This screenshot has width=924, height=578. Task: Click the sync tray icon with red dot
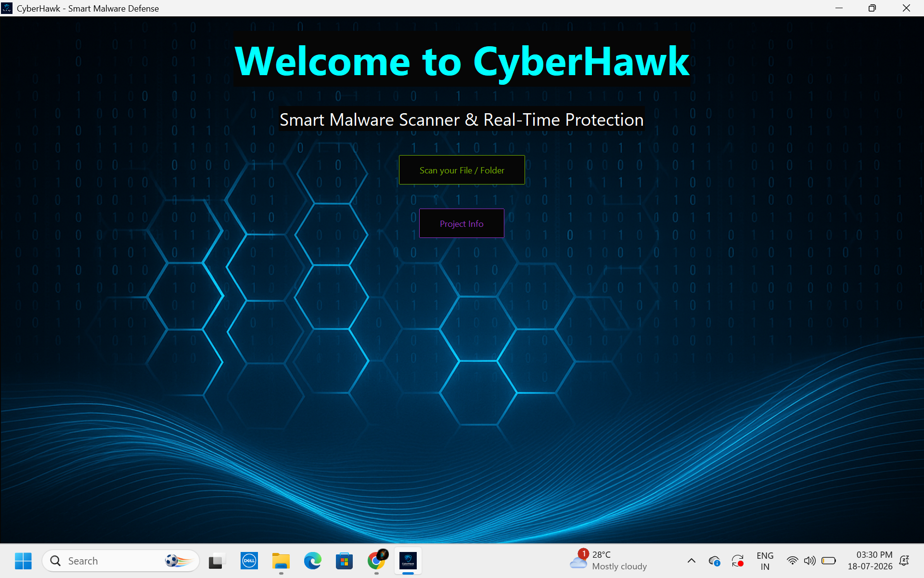737,561
